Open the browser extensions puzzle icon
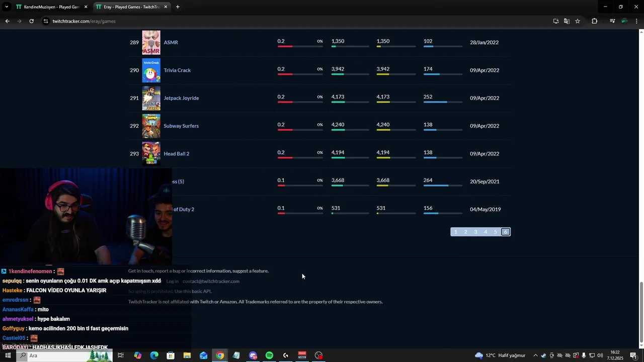The height and width of the screenshot is (362, 644). click(x=594, y=21)
